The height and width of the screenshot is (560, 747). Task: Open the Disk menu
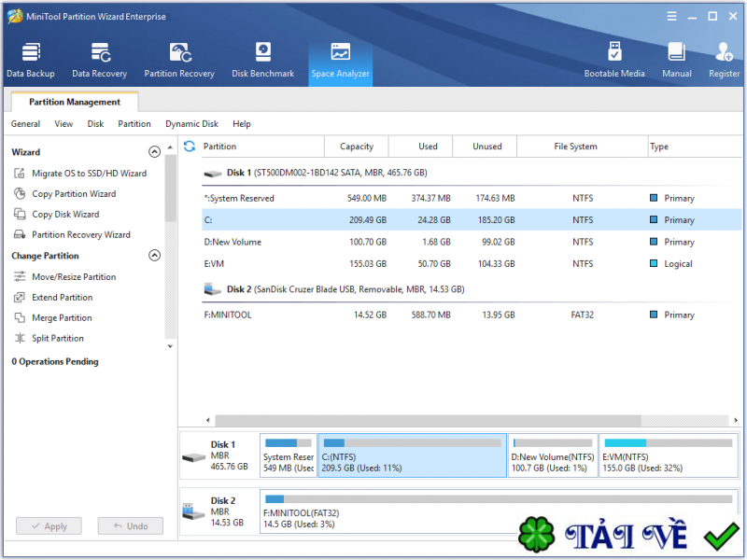pos(97,123)
